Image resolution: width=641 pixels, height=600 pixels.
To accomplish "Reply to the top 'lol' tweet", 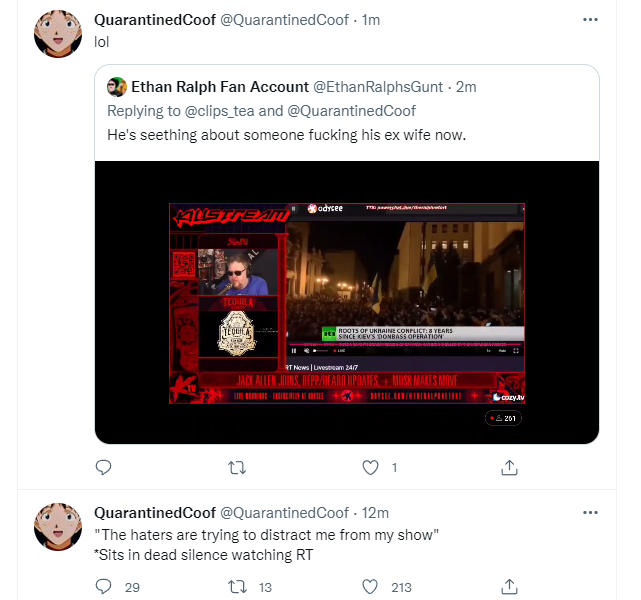I will 103,467.
